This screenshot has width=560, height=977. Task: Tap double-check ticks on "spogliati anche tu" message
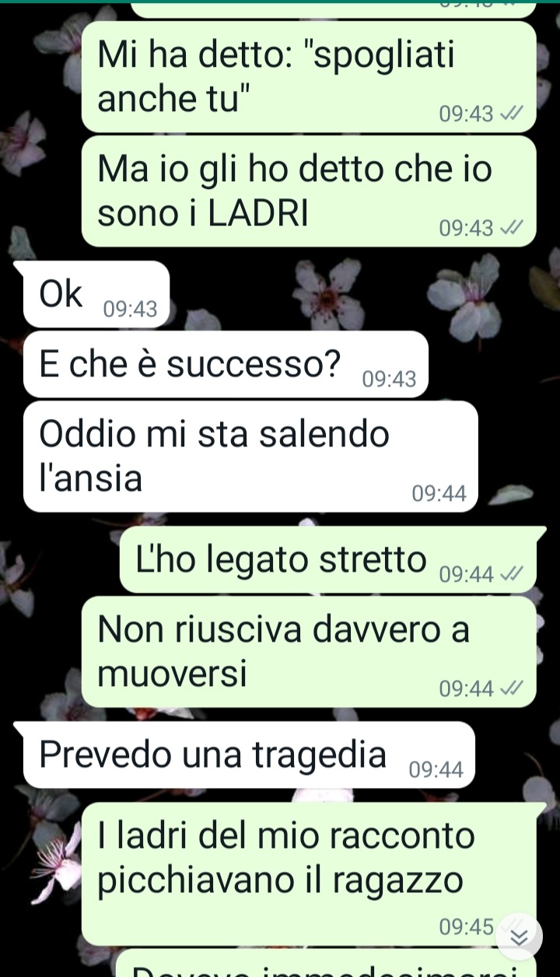(513, 115)
